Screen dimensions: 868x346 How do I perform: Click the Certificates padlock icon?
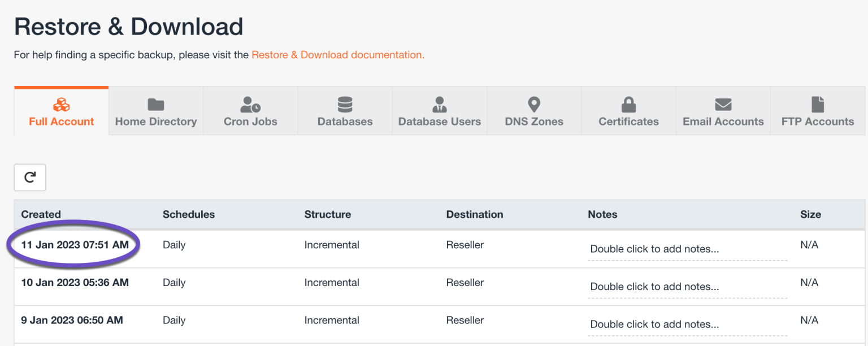coord(628,105)
